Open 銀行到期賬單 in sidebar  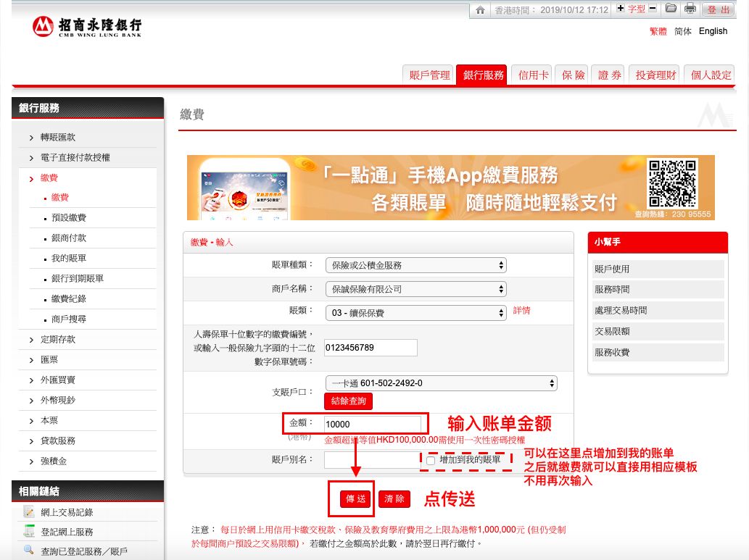point(78,278)
